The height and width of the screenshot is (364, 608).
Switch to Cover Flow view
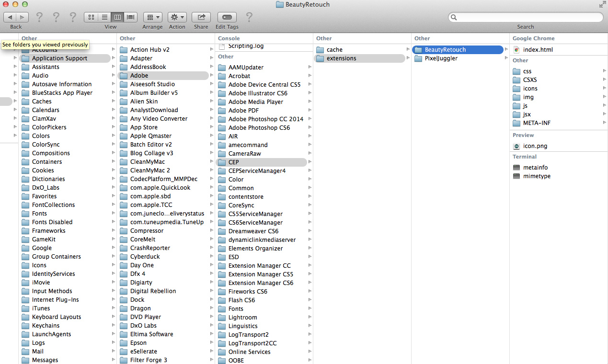(130, 17)
